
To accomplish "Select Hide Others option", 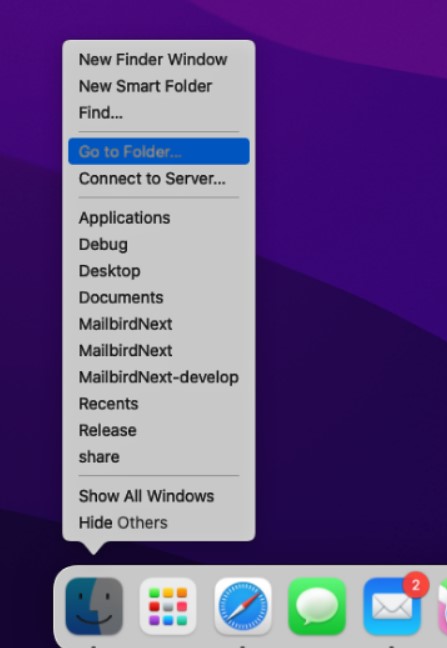I will tap(159, 522).
